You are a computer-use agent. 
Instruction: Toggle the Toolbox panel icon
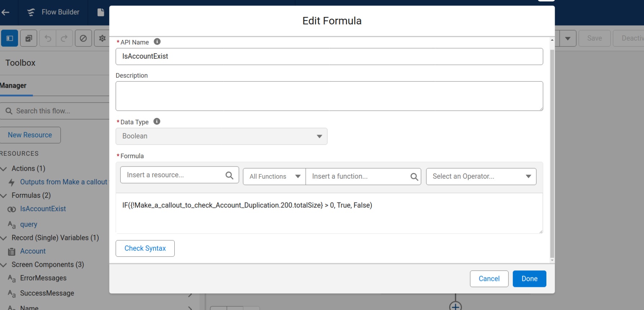tap(10, 38)
